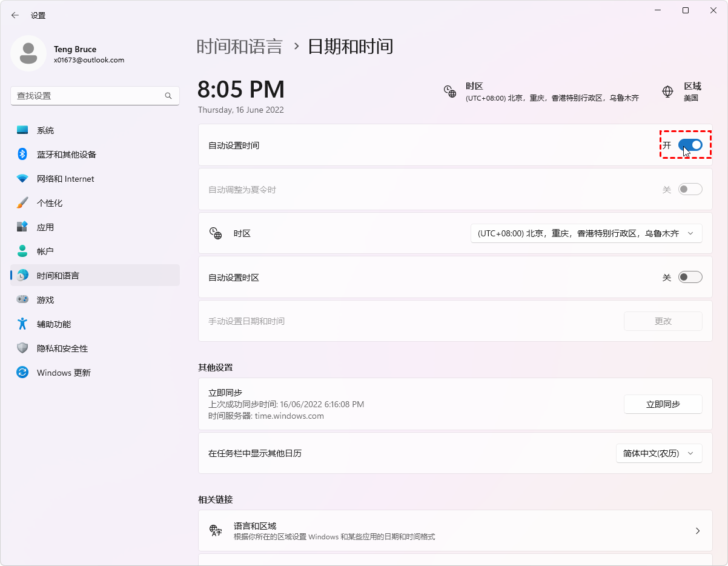This screenshot has height=566, width=728.
Task: Open 网络和 Internet via its Wi-Fi icon
Action: pos(22,179)
